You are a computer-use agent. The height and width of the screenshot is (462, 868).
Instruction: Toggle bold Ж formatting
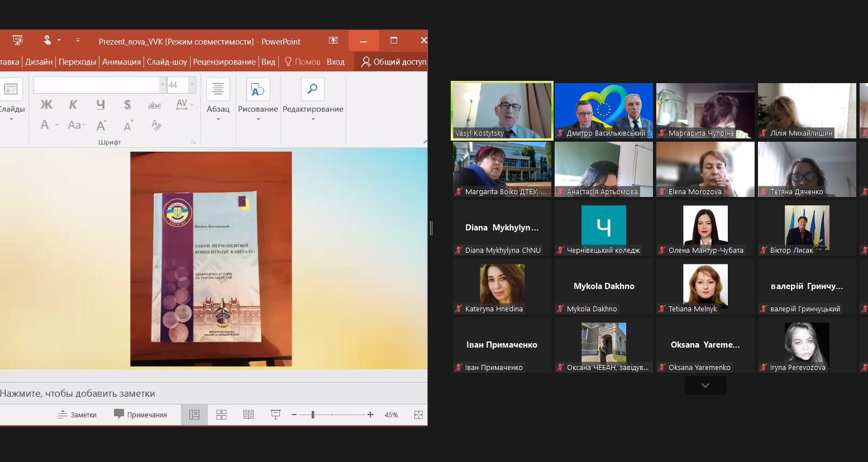click(46, 105)
